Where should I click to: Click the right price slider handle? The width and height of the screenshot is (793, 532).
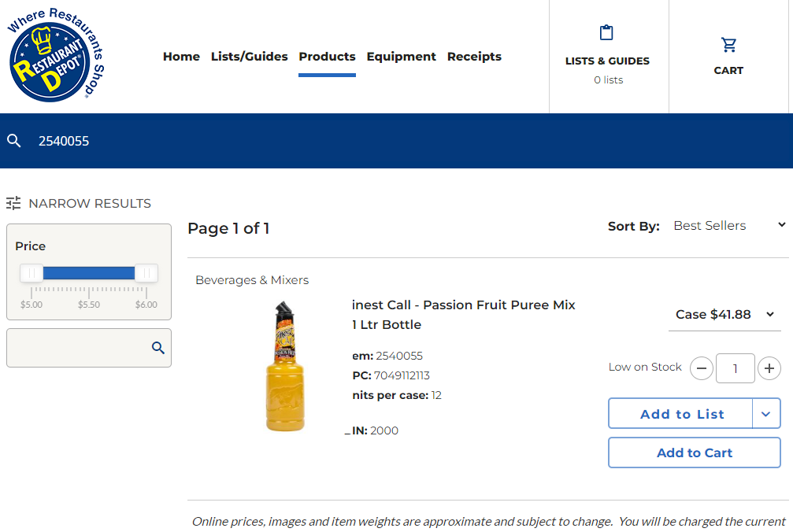(x=146, y=273)
